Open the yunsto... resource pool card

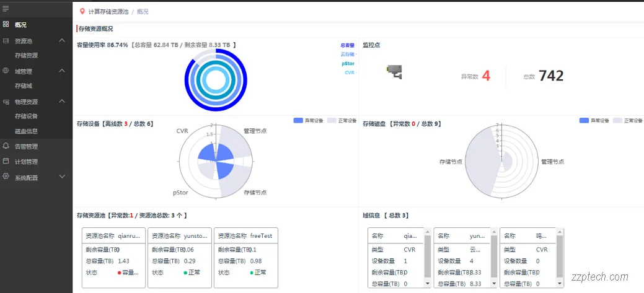[x=180, y=258]
